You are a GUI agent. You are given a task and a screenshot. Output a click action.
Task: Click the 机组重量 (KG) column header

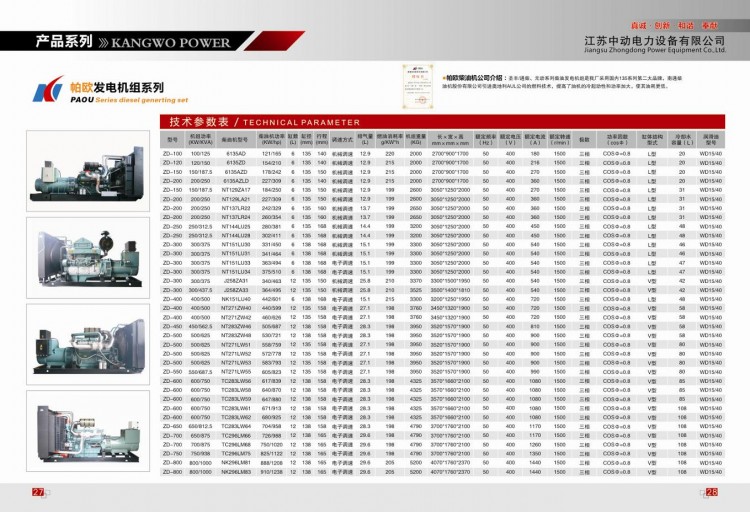tap(416, 139)
